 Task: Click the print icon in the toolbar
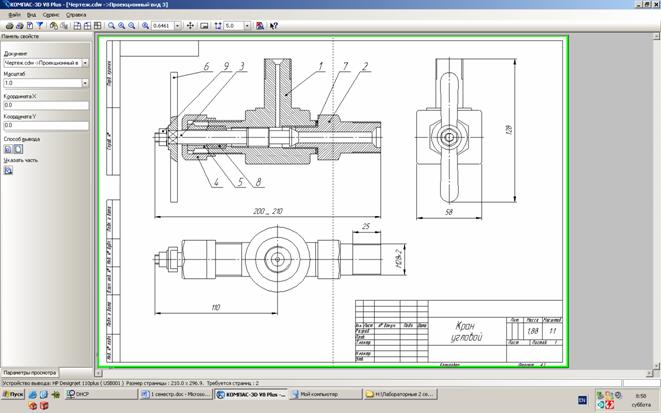8,25
